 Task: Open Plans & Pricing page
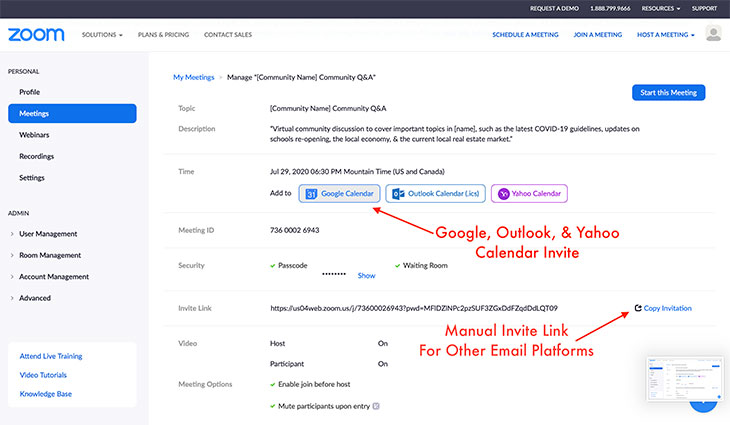(x=163, y=34)
